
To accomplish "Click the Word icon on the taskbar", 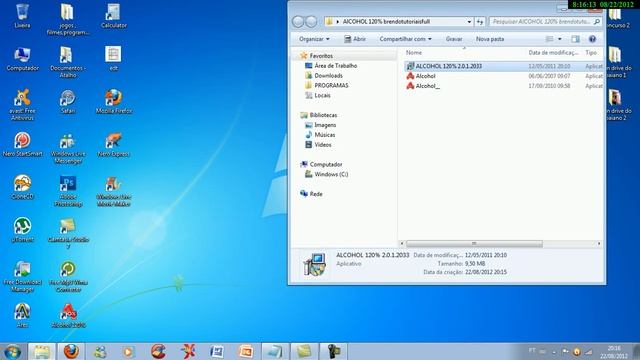I will click(217, 351).
